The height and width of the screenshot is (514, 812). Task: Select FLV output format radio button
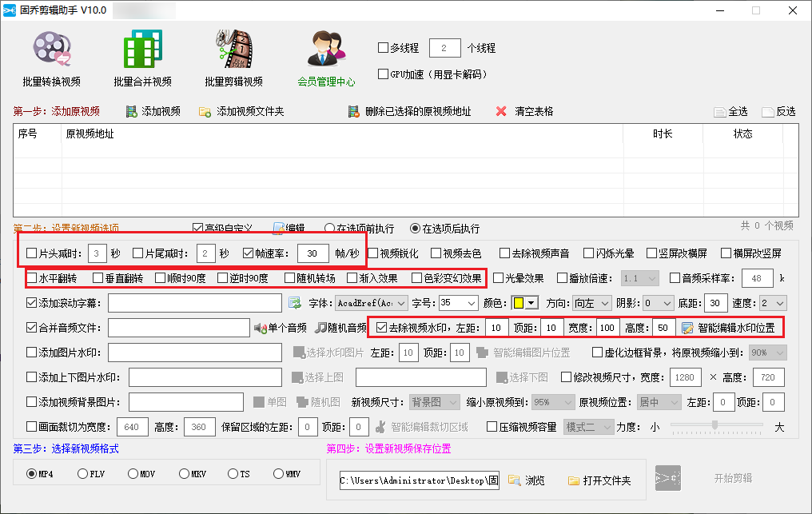tap(82, 474)
